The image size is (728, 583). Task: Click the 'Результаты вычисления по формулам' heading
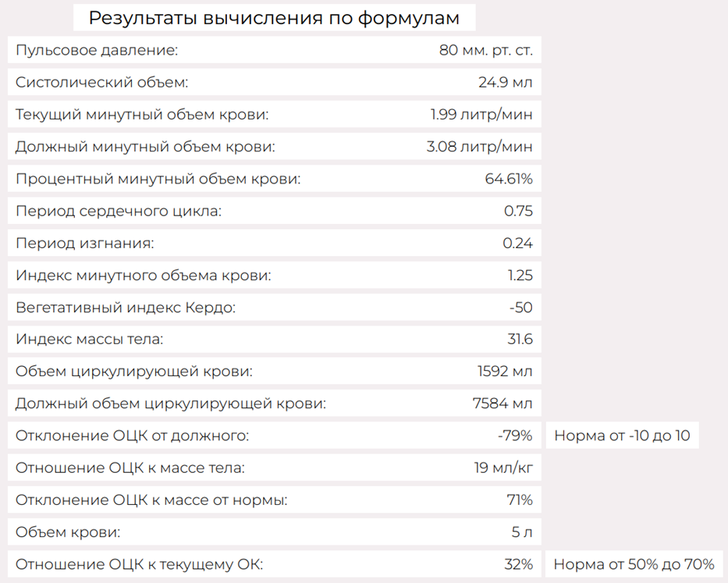tap(274, 18)
